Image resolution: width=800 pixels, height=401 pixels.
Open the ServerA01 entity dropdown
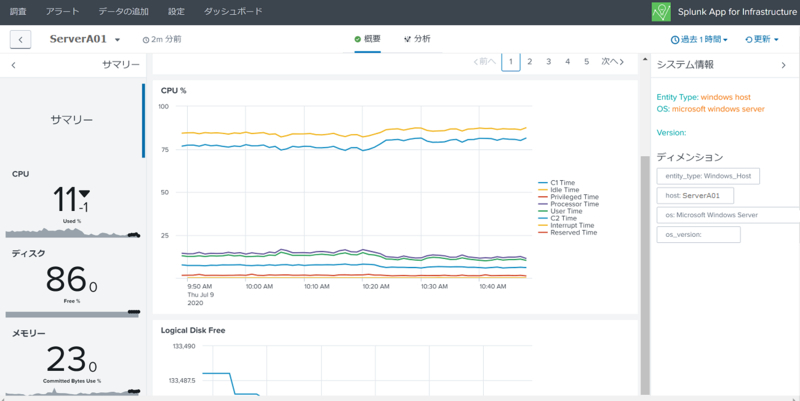click(x=117, y=40)
